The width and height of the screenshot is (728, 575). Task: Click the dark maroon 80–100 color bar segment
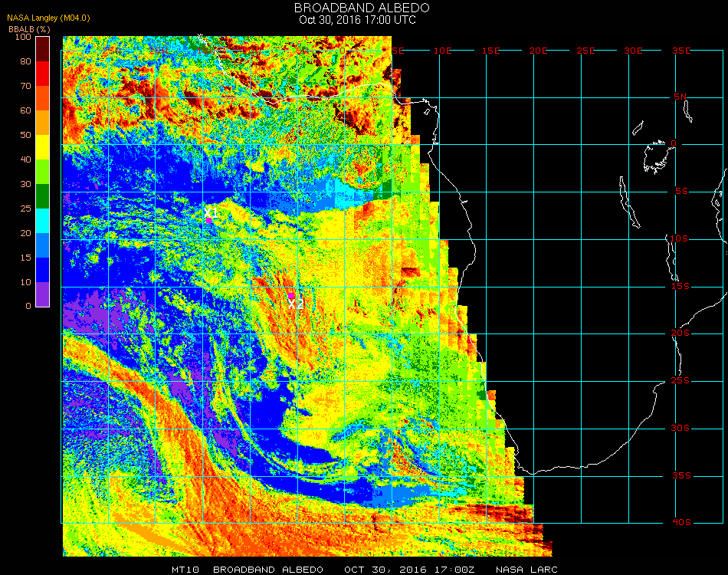43,49
